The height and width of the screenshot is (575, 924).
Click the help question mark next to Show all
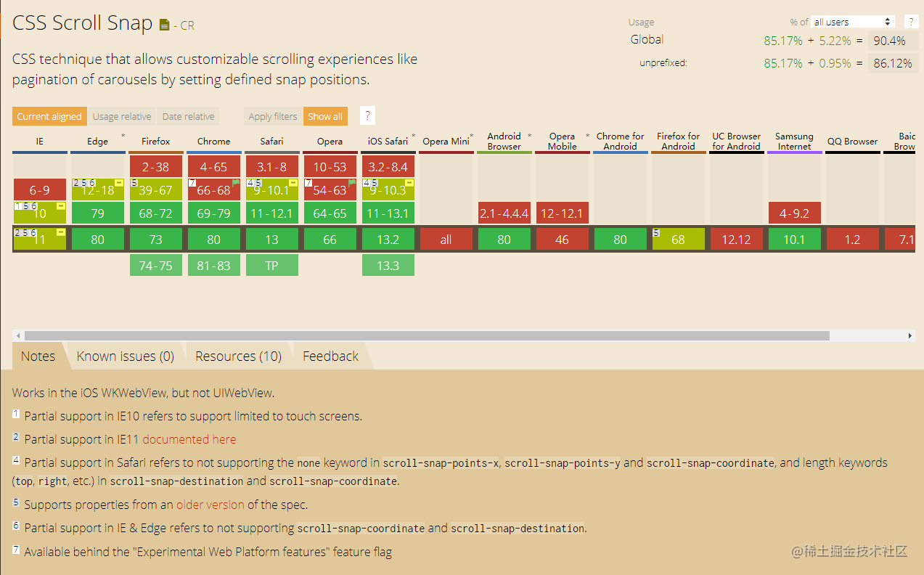367,116
